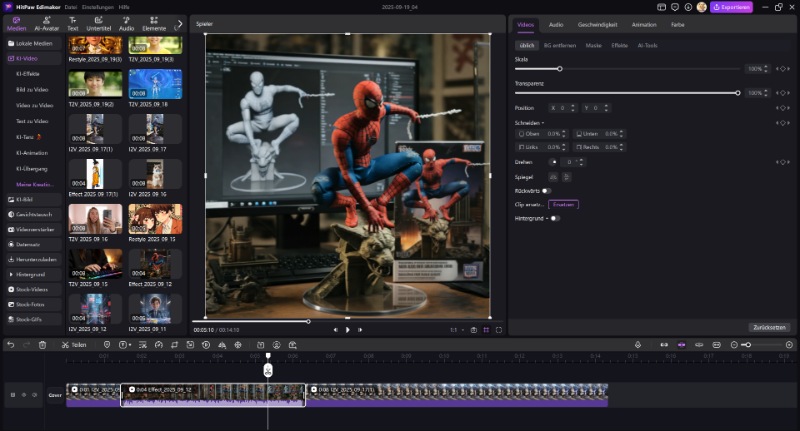Open the BG entfernen sub-tab
The image size is (800, 431).
(x=560, y=45)
